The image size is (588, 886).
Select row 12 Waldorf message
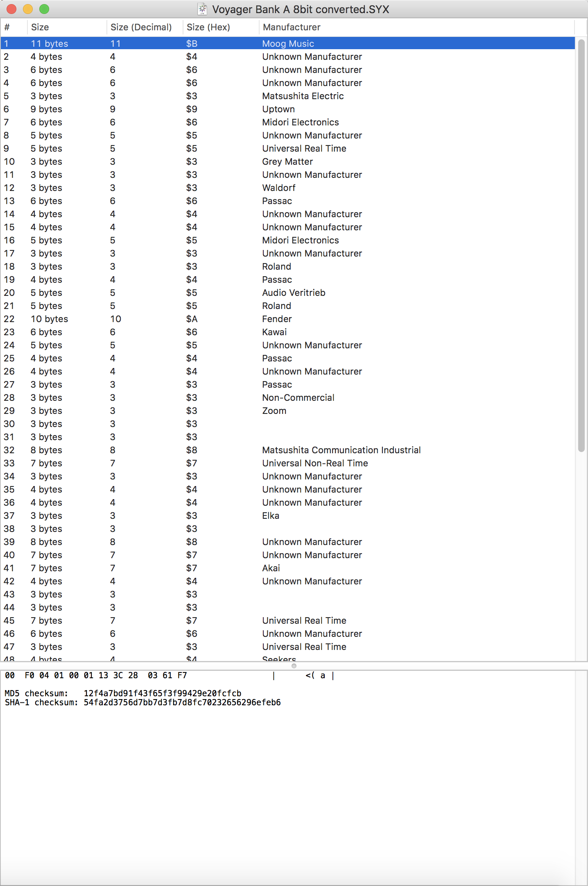[278, 188]
